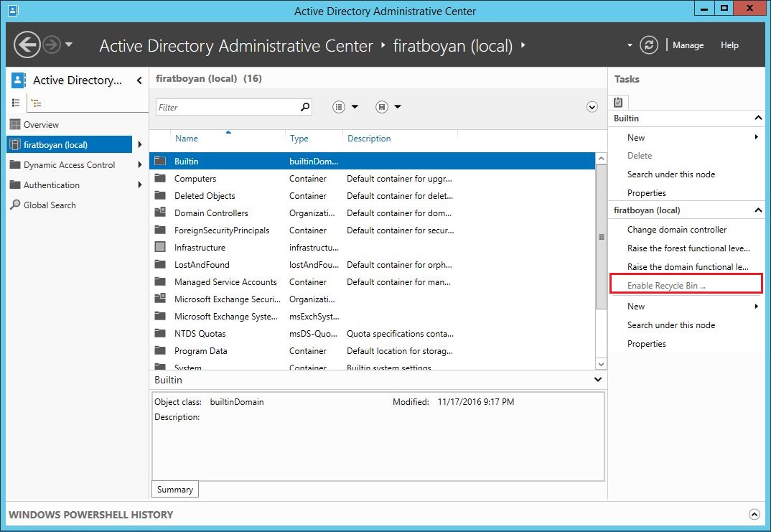Select Microsoft Exchange Security OU icon
771x532 pixels.
160,299
